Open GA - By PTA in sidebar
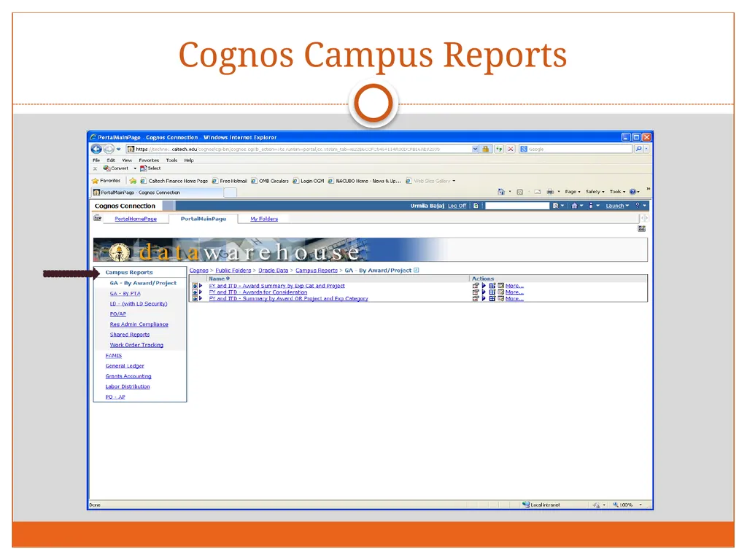Image resolution: width=747 pixels, height=560 pixels. [125, 293]
